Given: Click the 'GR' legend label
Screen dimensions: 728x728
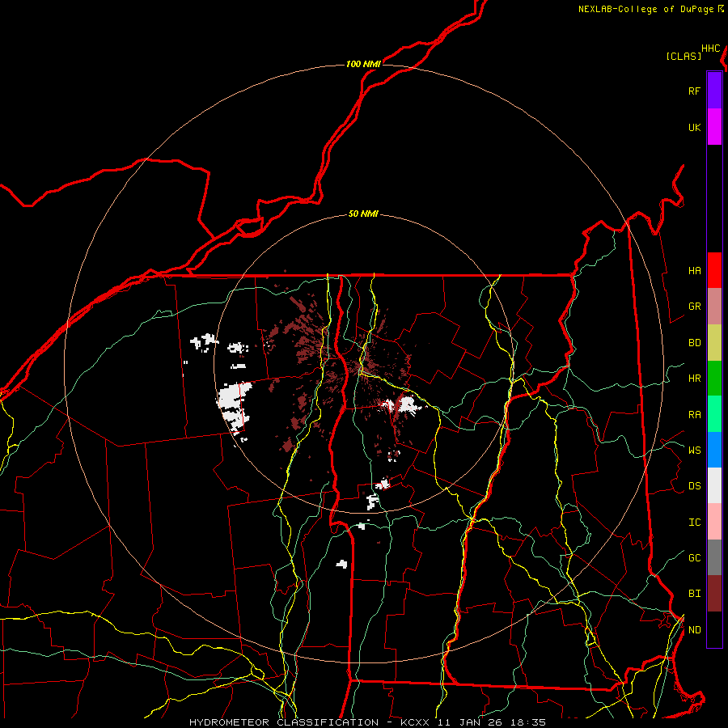Looking at the screenshot, I should tap(694, 307).
